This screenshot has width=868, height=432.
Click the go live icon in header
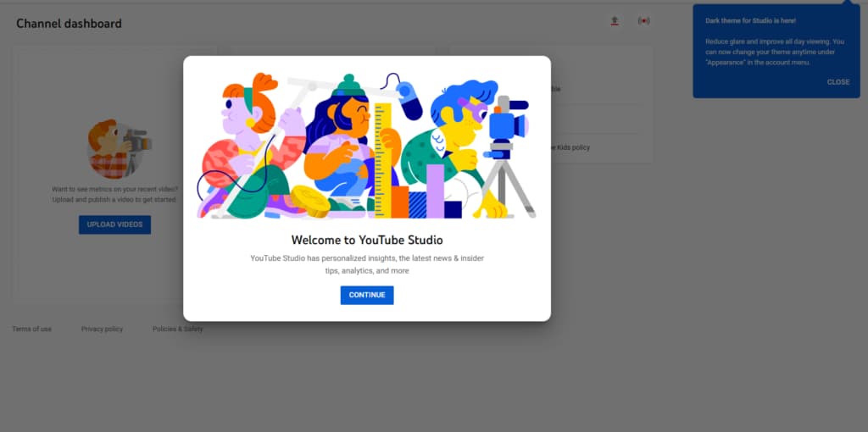(x=643, y=21)
